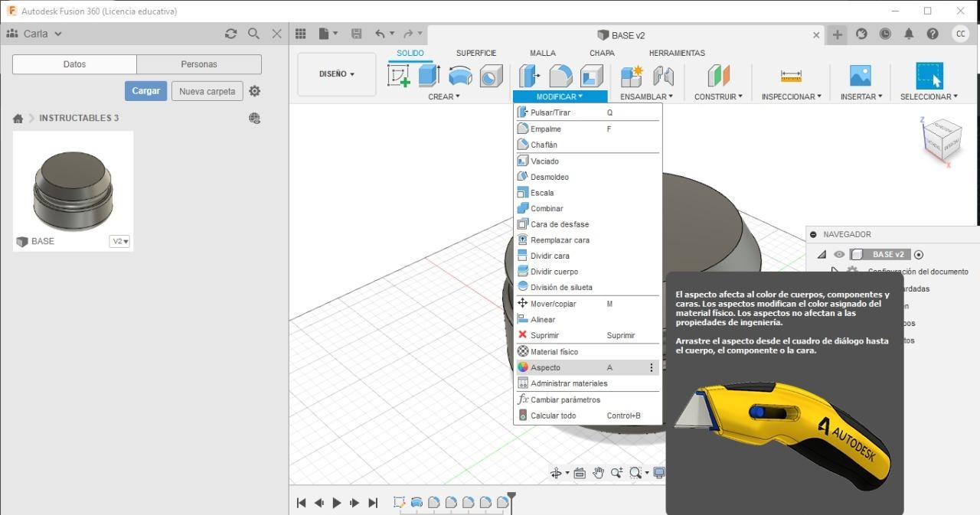The height and width of the screenshot is (515, 980).
Task: Click the Zoom tool icon
Action: [x=616, y=473]
